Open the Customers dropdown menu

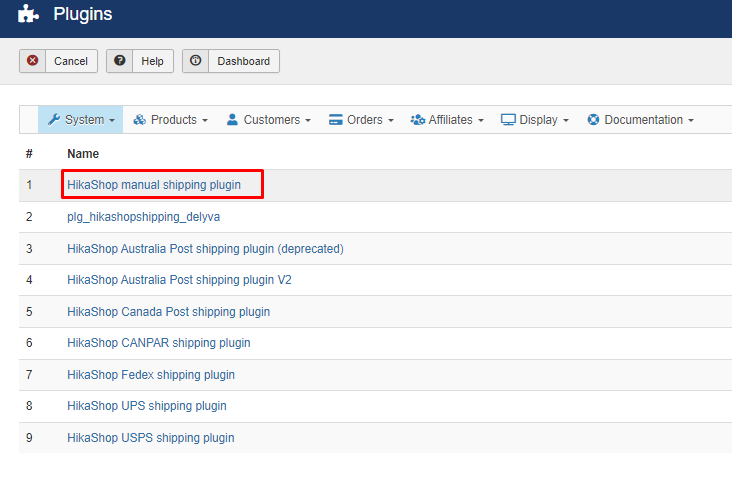269,120
